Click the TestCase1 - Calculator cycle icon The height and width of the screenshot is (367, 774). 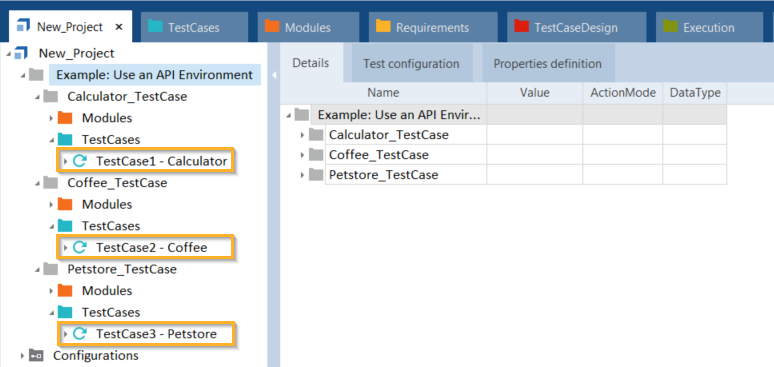tap(79, 161)
